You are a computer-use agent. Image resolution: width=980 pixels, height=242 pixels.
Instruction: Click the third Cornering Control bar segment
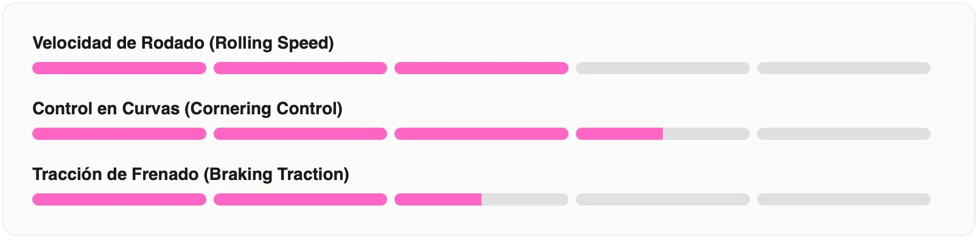(x=481, y=134)
